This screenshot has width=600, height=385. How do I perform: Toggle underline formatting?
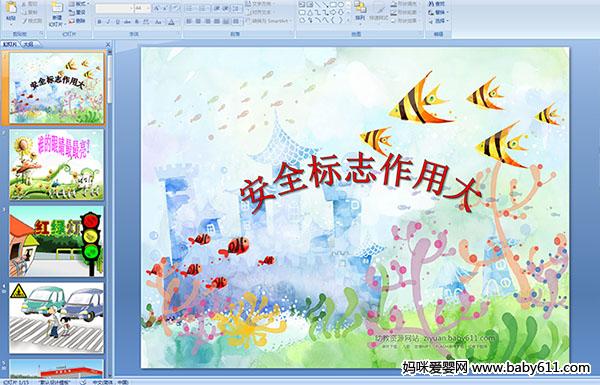[x=117, y=22]
